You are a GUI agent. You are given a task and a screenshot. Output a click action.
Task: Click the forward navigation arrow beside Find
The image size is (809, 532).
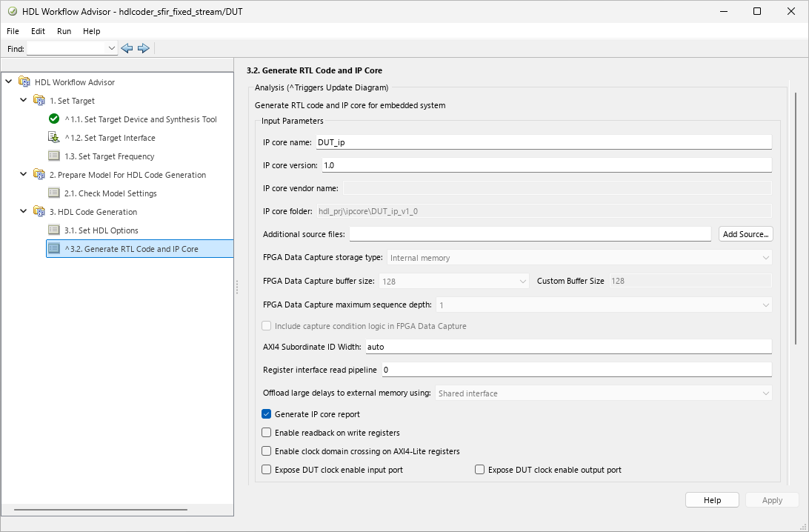click(144, 47)
